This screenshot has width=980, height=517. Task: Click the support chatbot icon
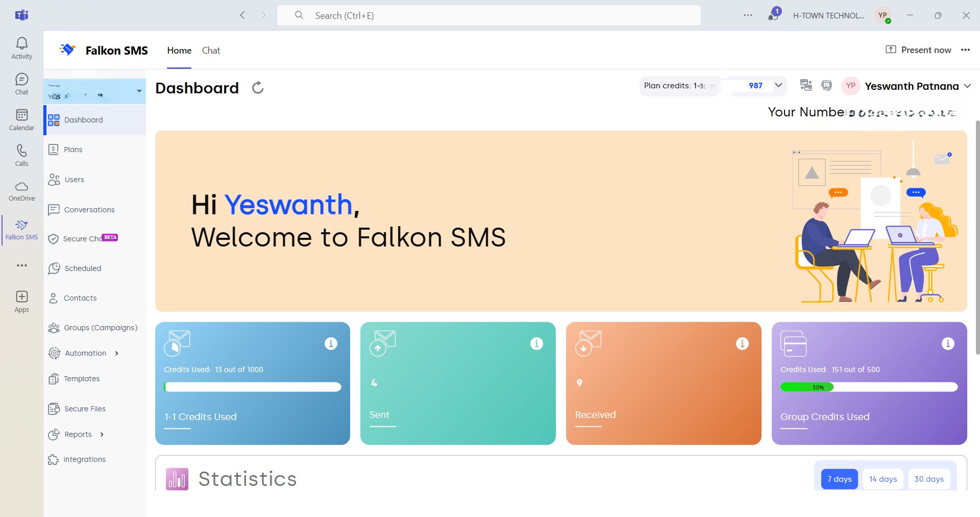pos(826,86)
